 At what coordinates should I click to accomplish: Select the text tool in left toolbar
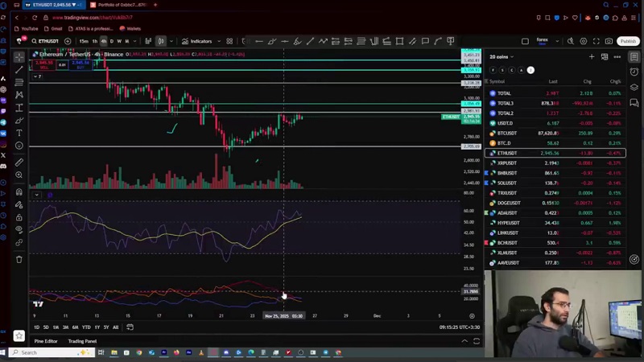pyautogui.click(x=19, y=134)
